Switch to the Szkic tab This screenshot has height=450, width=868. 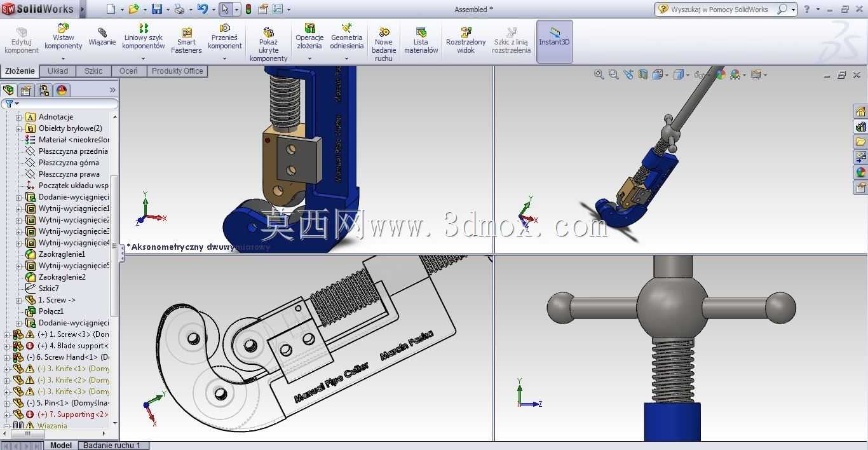93,71
